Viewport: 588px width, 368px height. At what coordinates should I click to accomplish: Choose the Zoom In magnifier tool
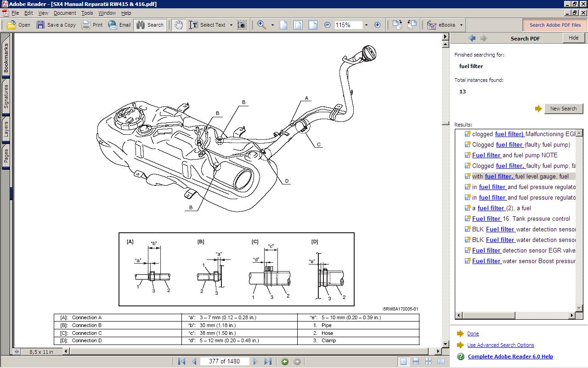(262, 25)
